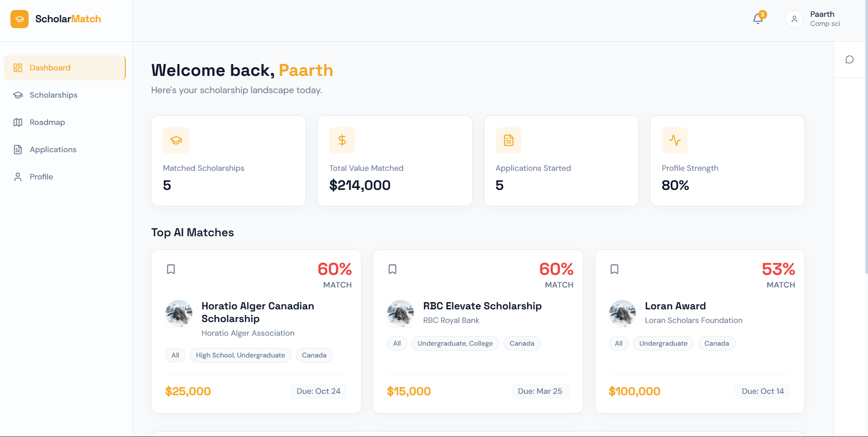Go to the Dashboard page
Viewport: 868px width, 437px height.
64,68
